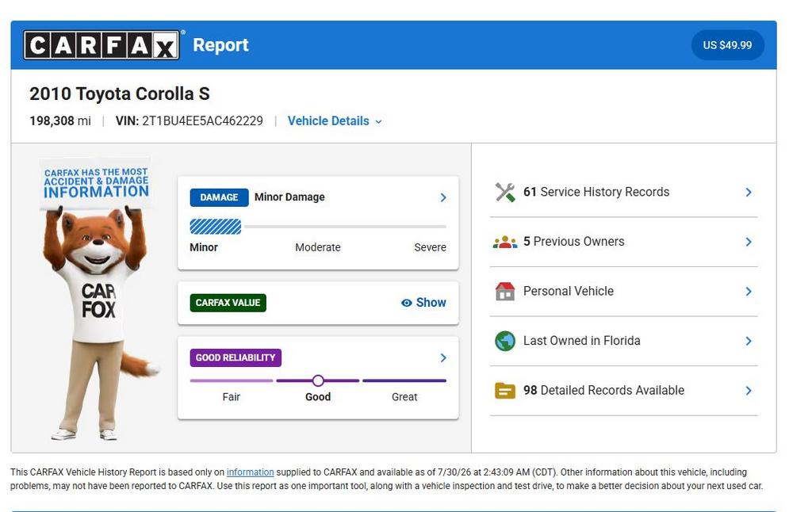Expand the Vehicle Details dropdown
The height and width of the screenshot is (512, 812).
point(335,121)
